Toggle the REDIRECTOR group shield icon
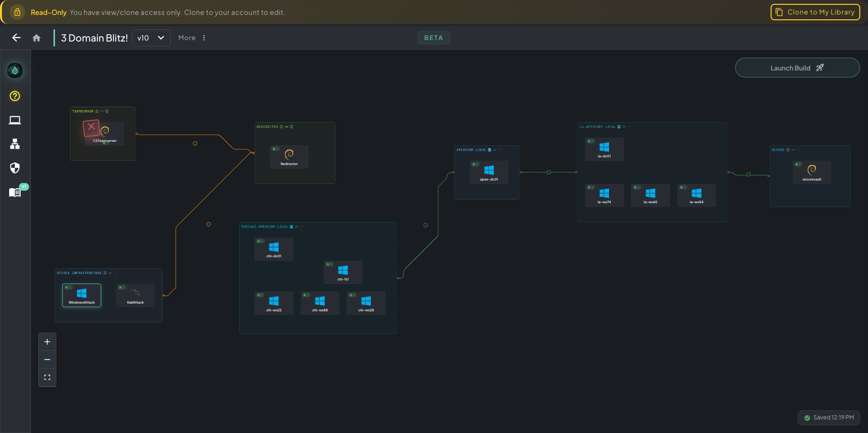 pyautogui.click(x=291, y=127)
